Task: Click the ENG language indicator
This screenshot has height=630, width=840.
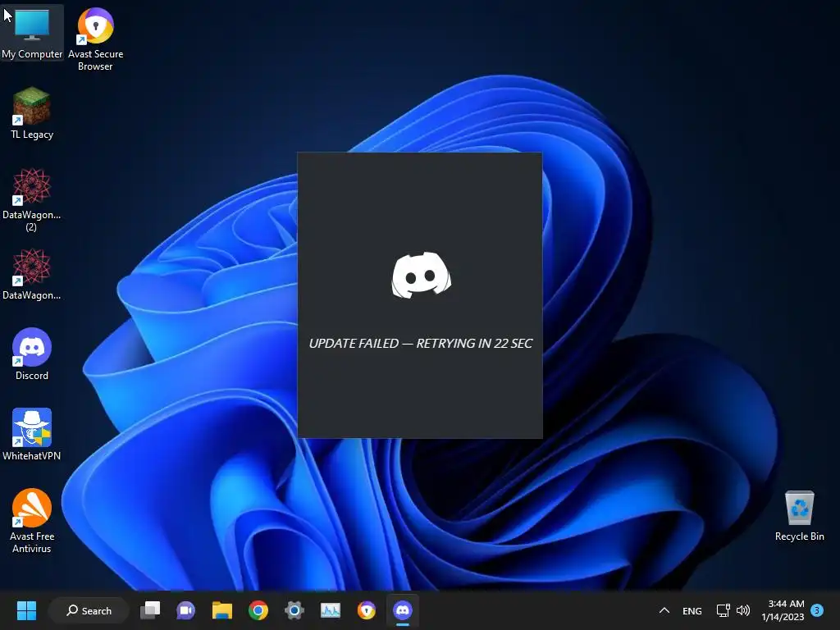Action: click(692, 610)
